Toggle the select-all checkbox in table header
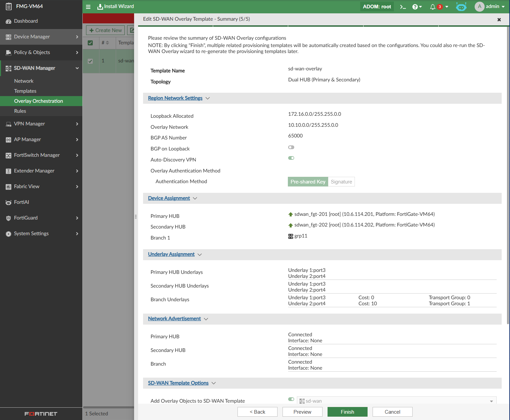Screen dimensions: 510x420 [90, 43]
